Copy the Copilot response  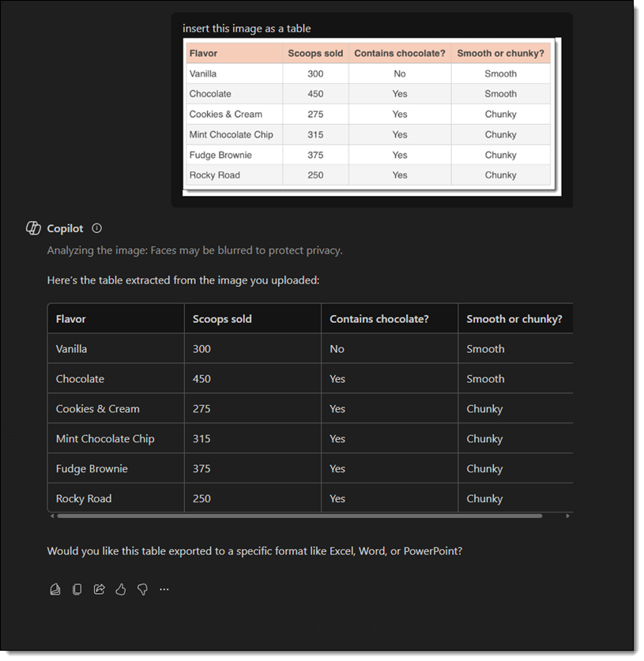pyautogui.click(x=77, y=589)
